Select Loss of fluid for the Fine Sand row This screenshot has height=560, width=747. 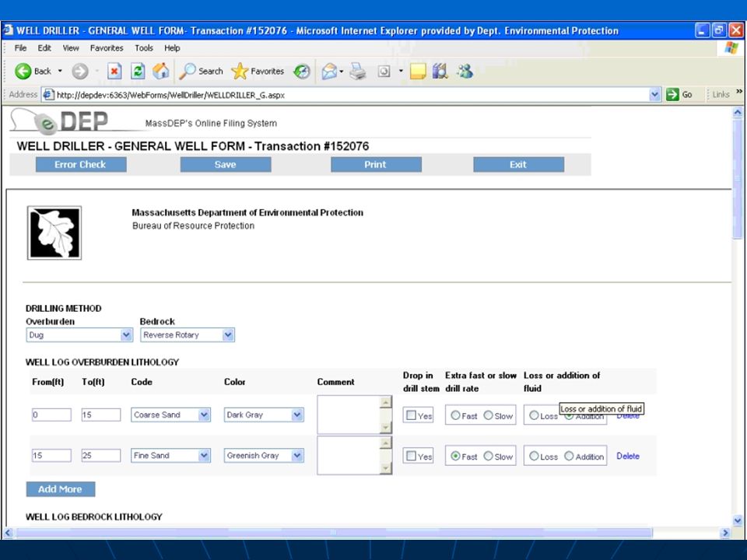[534, 456]
